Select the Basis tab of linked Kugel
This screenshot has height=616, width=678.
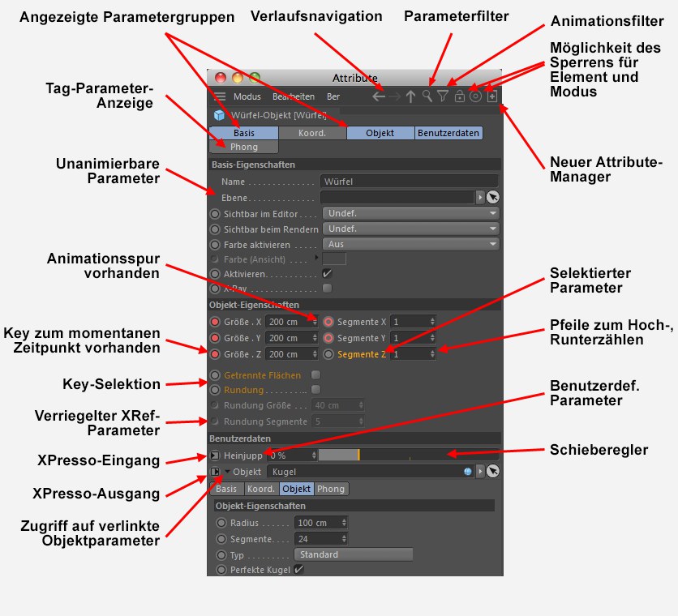pyautogui.click(x=226, y=489)
